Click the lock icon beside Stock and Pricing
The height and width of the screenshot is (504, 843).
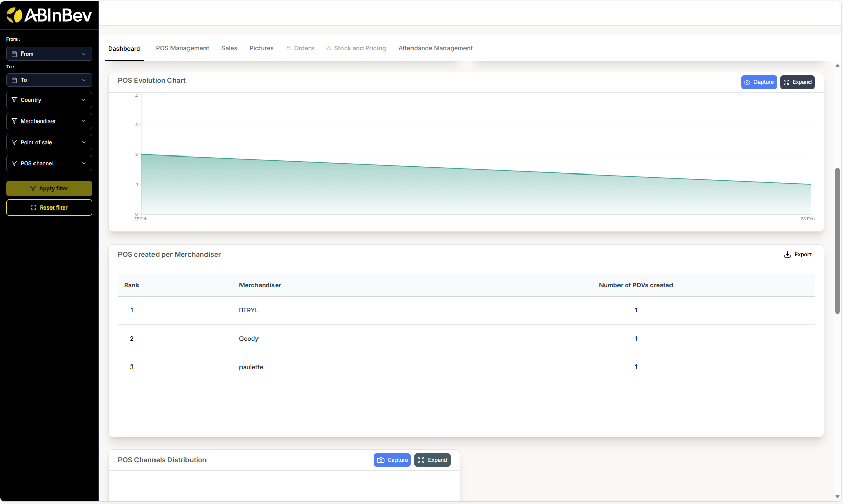(329, 48)
